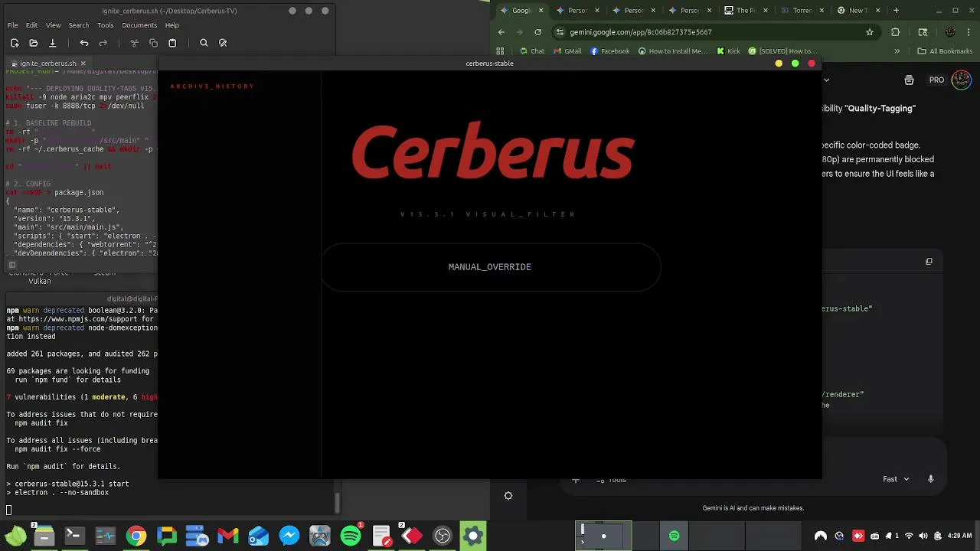Click the redo arrow in text editor toolbar
The image size is (980, 551).
point(103,43)
